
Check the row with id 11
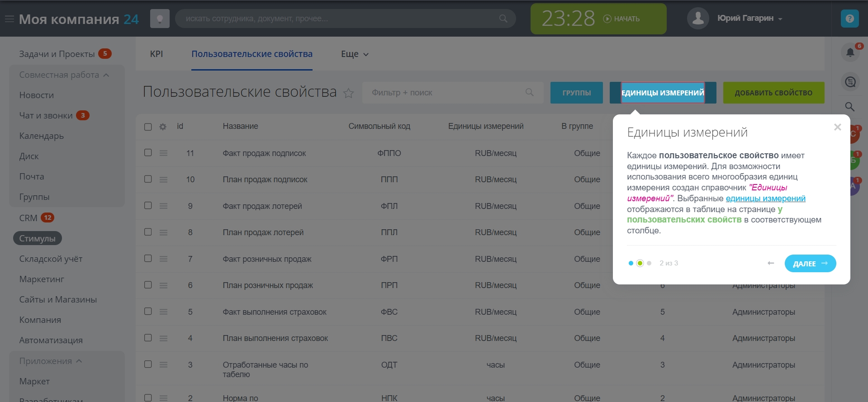(148, 152)
